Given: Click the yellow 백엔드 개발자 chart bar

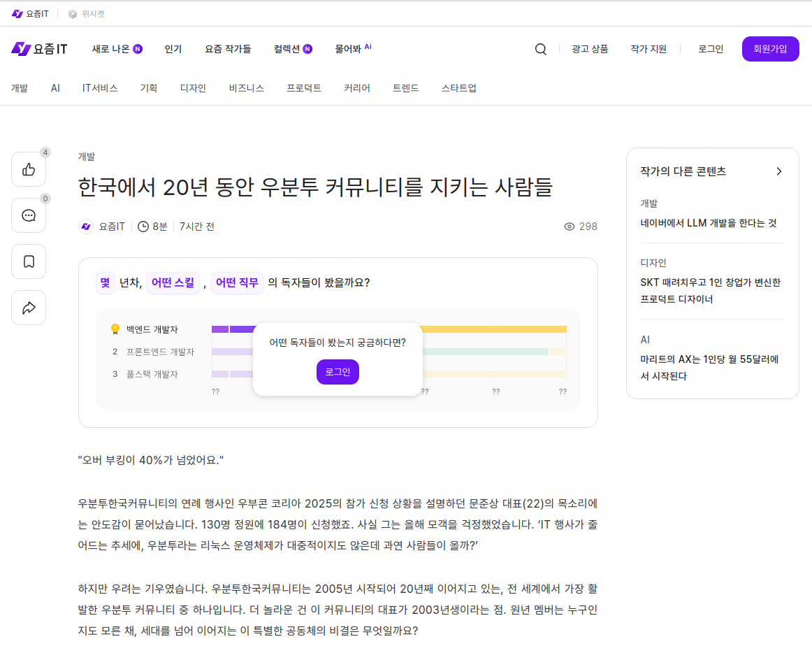Looking at the screenshot, I should click(495, 329).
